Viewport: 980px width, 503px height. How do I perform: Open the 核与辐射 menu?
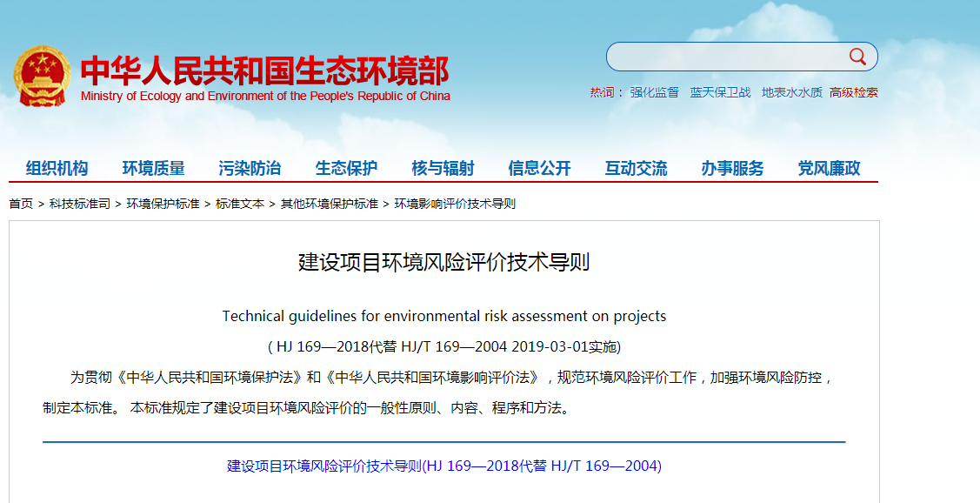[443, 169]
